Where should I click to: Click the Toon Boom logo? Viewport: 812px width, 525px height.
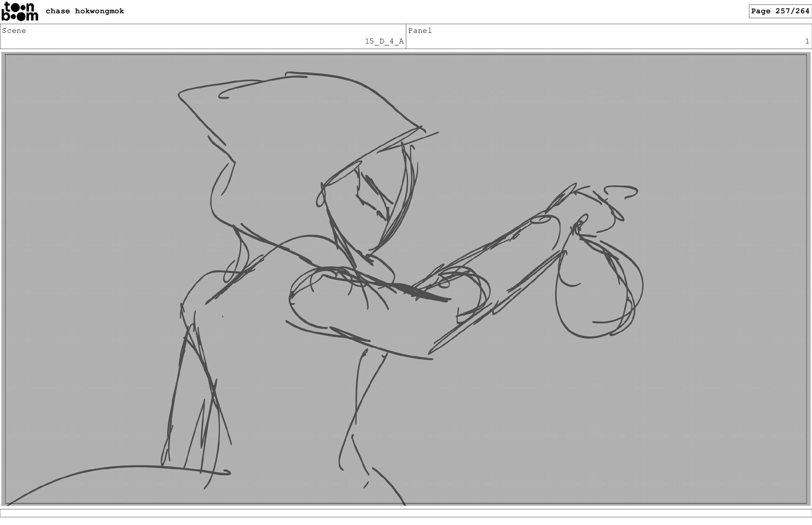point(20,11)
